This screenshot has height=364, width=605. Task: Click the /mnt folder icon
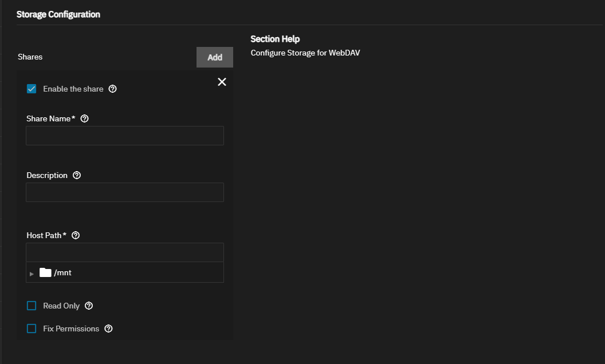tap(46, 272)
